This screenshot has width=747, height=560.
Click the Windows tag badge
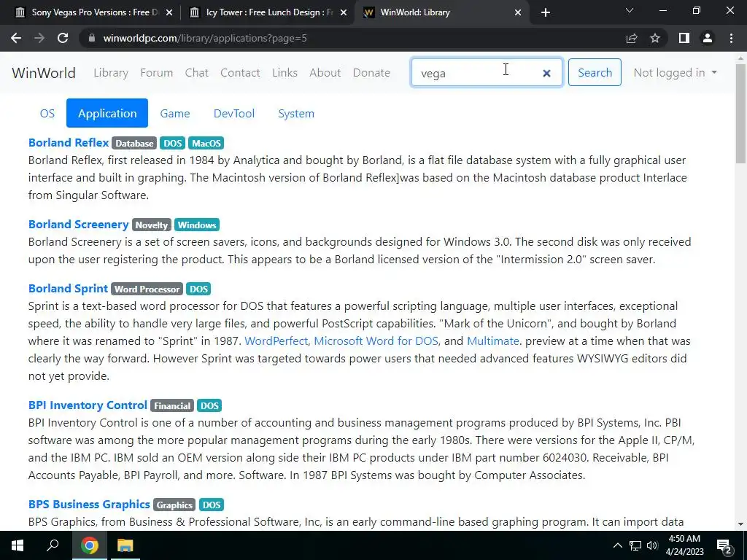[x=197, y=225]
